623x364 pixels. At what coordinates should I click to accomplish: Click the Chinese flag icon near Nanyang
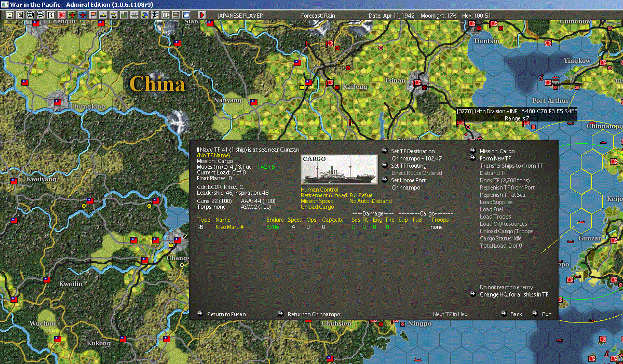coord(254,103)
